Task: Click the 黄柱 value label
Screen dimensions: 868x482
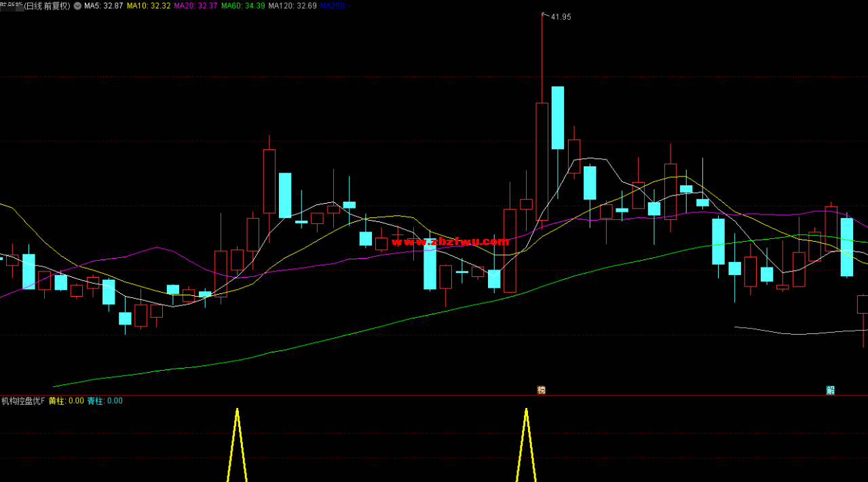Action: 67,401
